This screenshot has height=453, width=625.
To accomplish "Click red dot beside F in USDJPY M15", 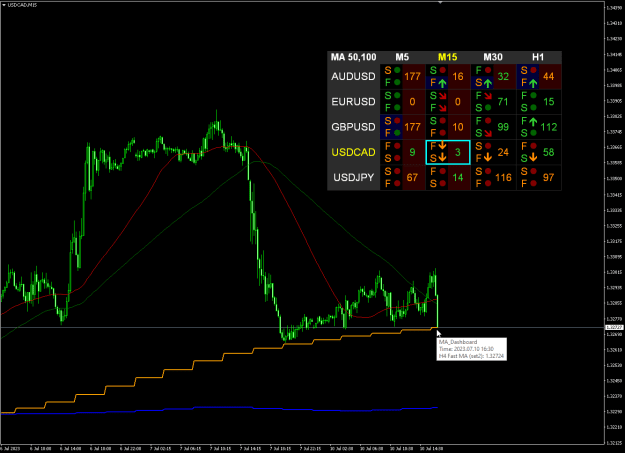I will (x=442, y=171).
